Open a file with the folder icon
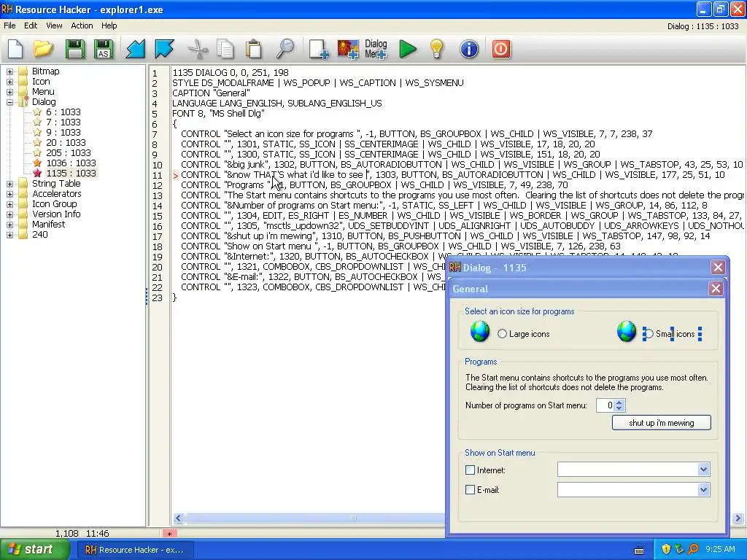Viewport: 747px width, 560px height. coord(43,49)
